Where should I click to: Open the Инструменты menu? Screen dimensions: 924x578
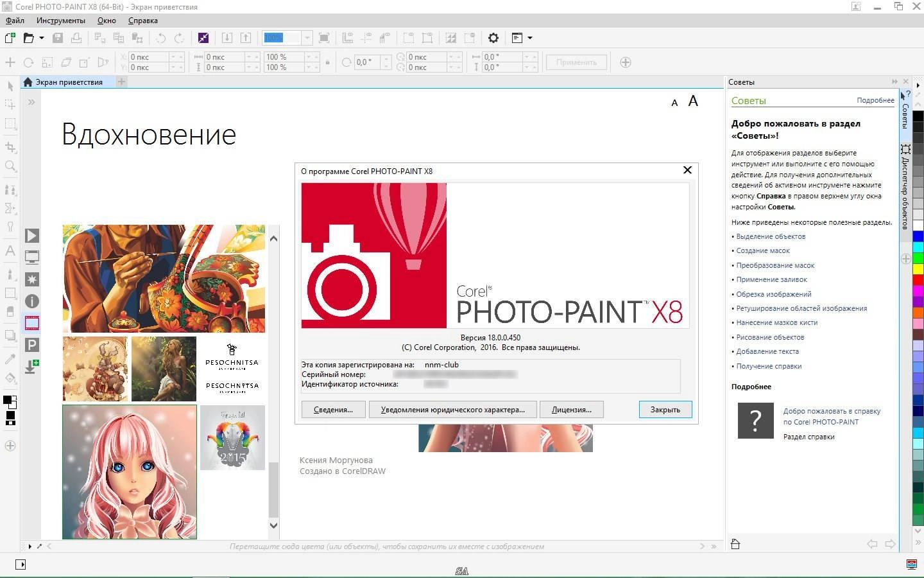pos(61,21)
